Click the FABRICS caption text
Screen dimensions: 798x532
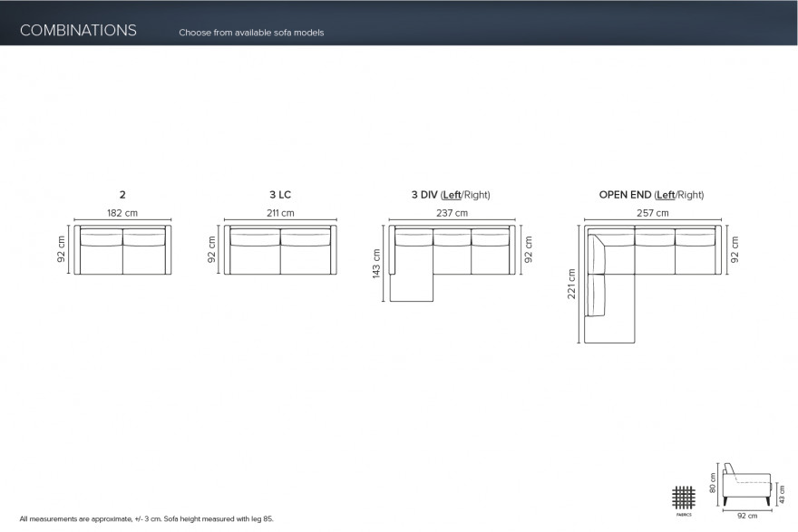[x=684, y=515]
